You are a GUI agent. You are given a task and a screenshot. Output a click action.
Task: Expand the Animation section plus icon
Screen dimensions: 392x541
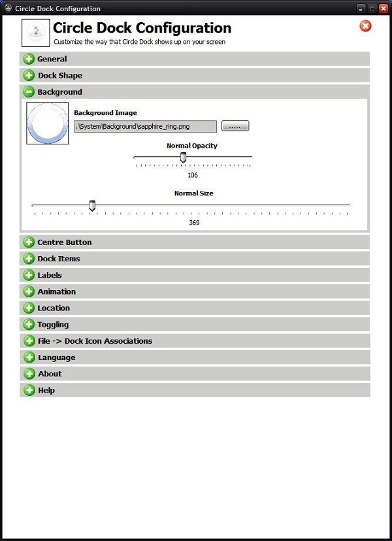click(x=29, y=291)
